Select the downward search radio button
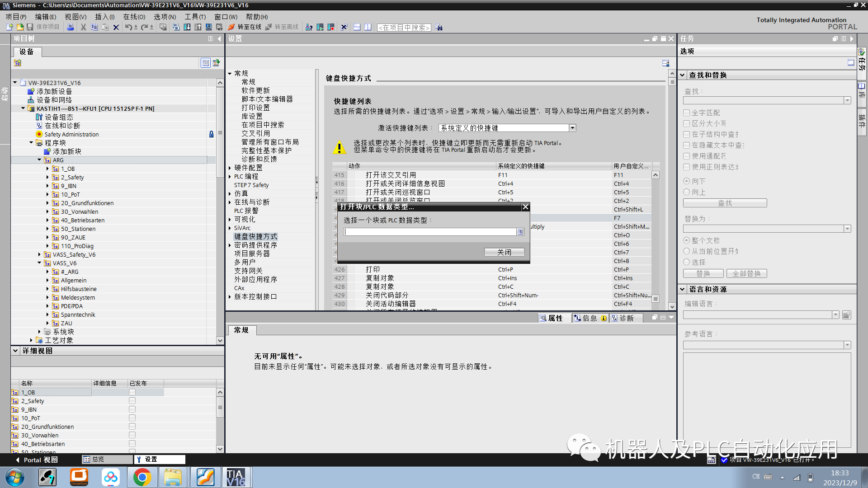The width and height of the screenshot is (868, 488). [686, 181]
